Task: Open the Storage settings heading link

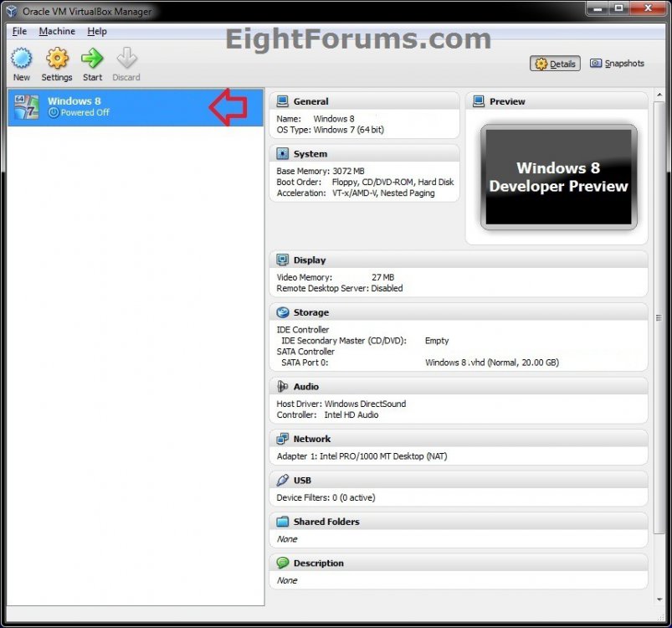Action: 311,312
